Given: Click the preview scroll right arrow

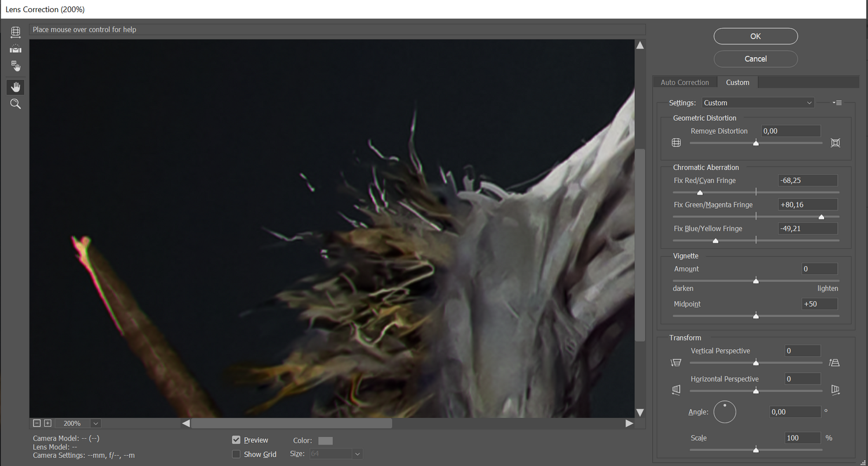Looking at the screenshot, I should tap(629, 423).
